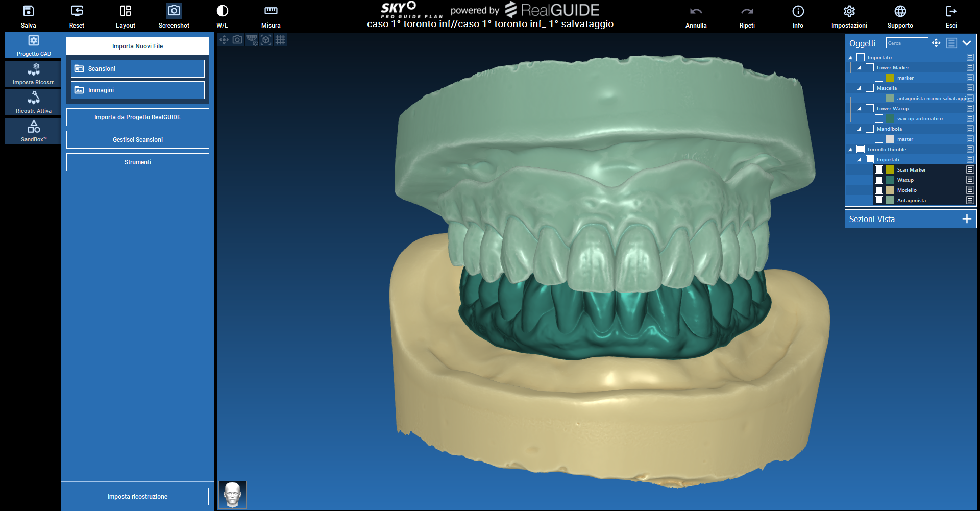Screen dimensions: 980x511
Task: Collapse the toronto thimble tree group
Action: 850,150
